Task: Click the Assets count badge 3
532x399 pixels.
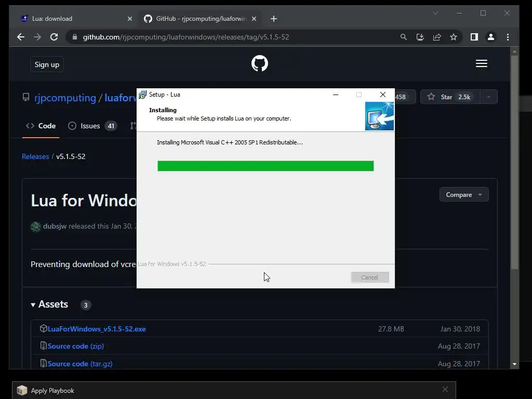Action: pos(86,305)
